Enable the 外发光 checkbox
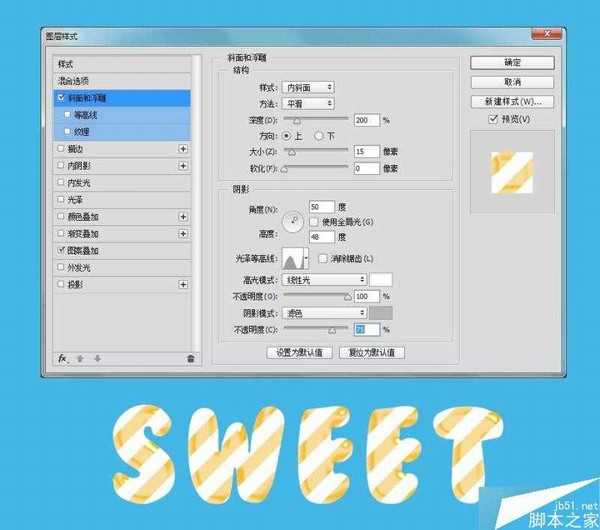Viewport: 600px width, 530px height. 60,267
